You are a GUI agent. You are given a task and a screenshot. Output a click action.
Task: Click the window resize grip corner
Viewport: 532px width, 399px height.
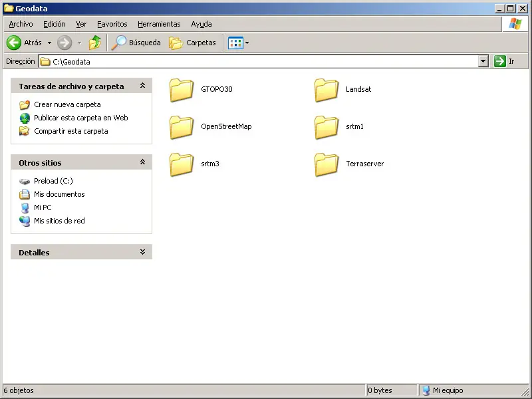[x=525, y=392]
